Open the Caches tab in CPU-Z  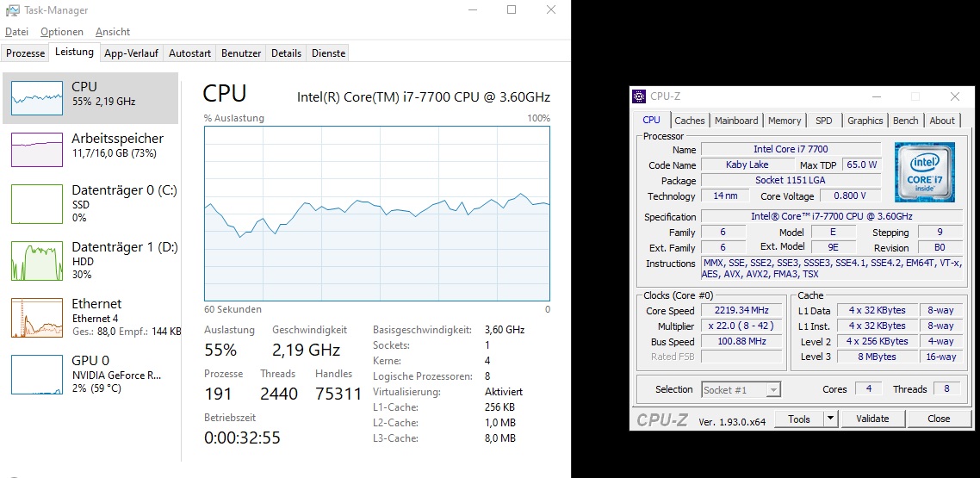pyautogui.click(x=690, y=121)
